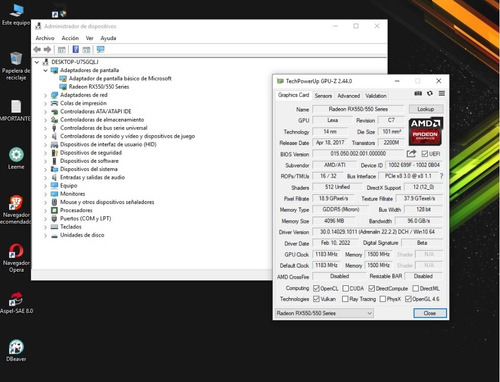
Task: Click the Bus Interface question mark icon
Action: pos(442,176)
